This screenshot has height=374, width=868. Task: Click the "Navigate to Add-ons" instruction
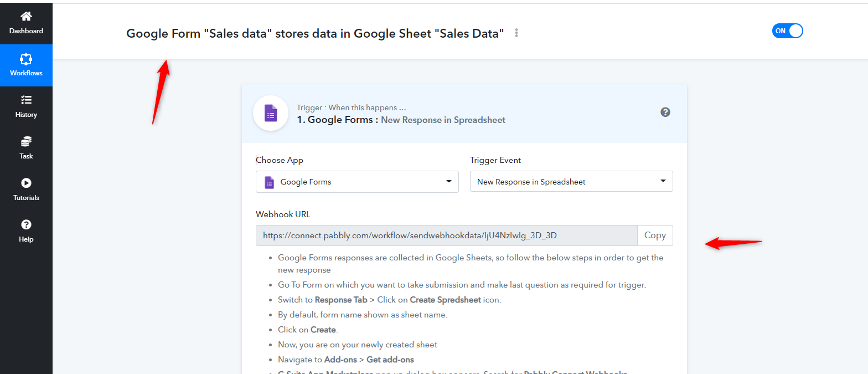346,360
